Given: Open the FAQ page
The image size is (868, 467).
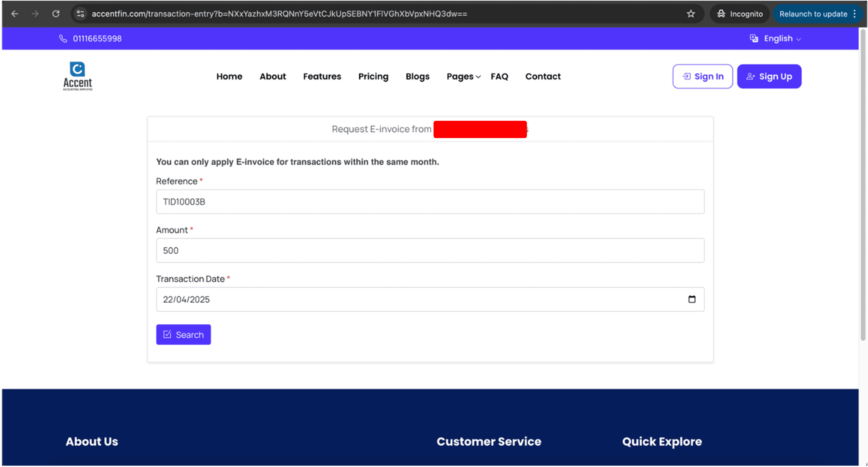Looking at the screenshot, I should pyautogui.click(x=499, y=76).
